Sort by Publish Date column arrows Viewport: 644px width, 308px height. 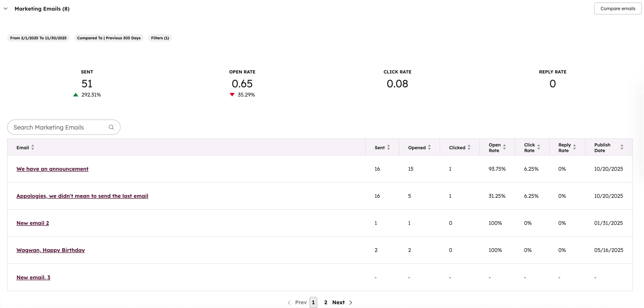622,147
